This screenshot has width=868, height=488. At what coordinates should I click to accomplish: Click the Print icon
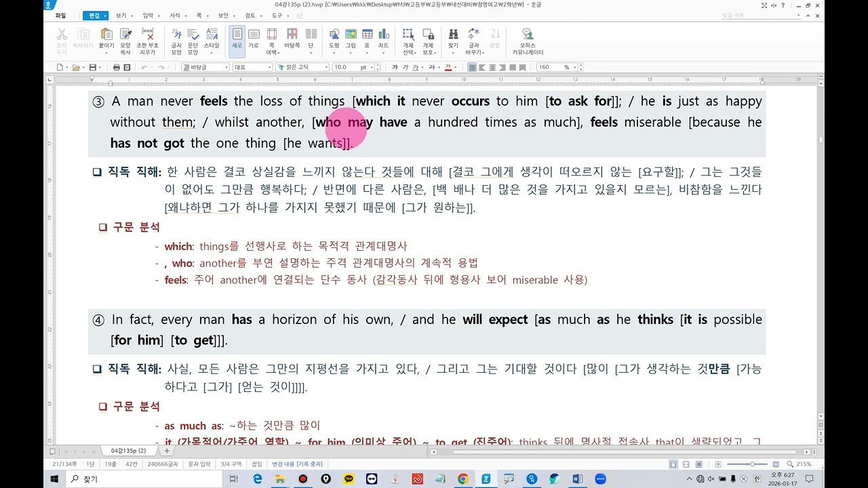117,67
